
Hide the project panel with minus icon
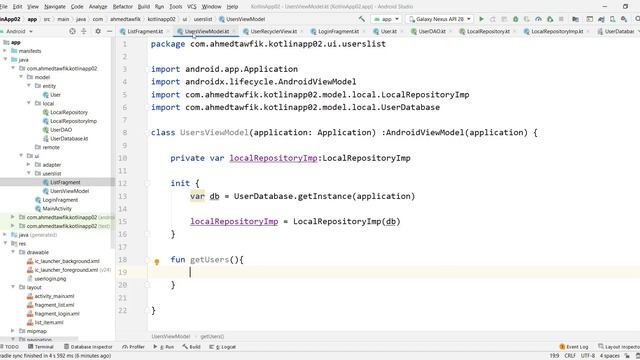pos(109,31)
